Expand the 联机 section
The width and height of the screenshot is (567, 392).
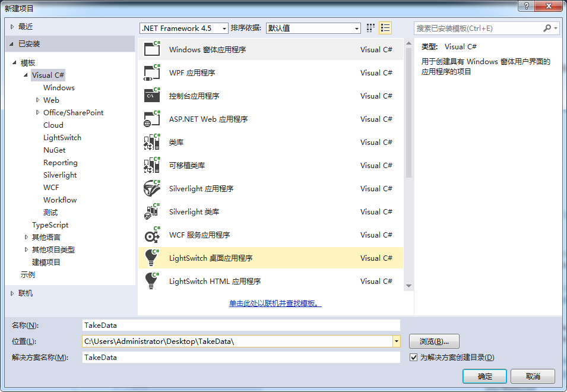12,293
